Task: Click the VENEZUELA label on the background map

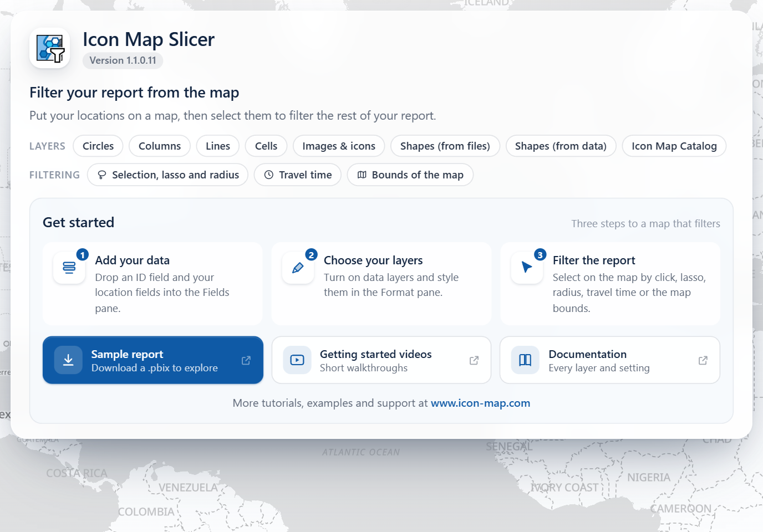Action: point(188,487)
